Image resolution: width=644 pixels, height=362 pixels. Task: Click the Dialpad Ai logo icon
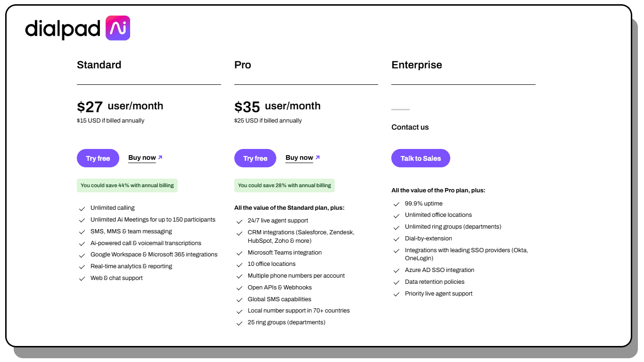(117, 28)
